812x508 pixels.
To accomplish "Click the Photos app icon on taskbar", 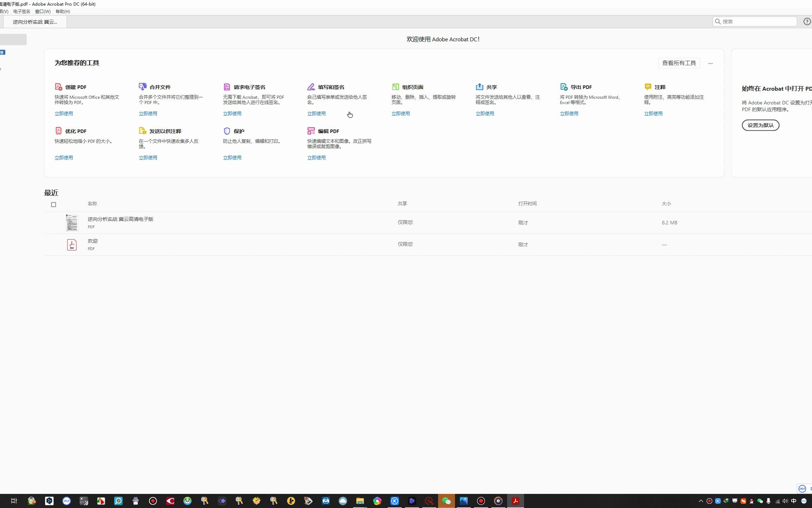I will point(463,501).
